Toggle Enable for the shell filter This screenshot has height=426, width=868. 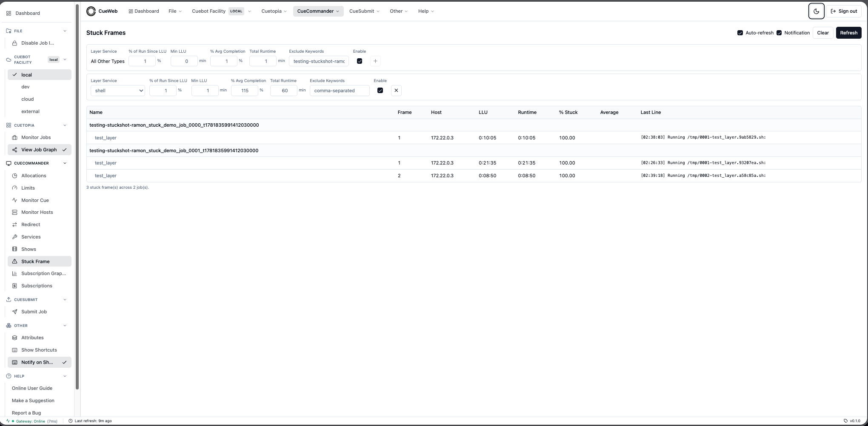pyautogui.click(x=380, y=91)
